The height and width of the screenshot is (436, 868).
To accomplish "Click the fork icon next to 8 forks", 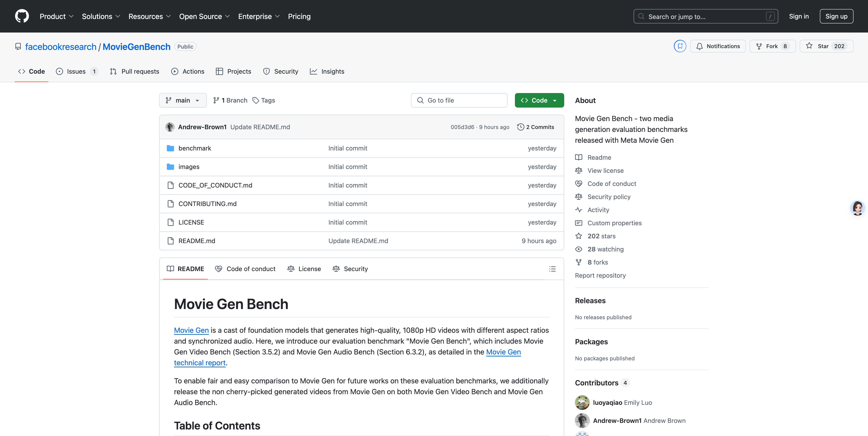I will point(579,262).
